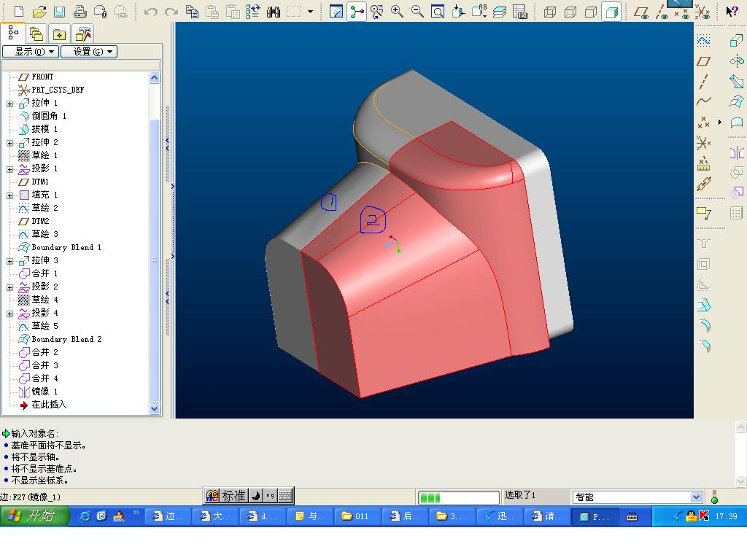The width and height of the screenshot is (747, 560).
Task: Open the layers tool
Action: tap(499, 12)
